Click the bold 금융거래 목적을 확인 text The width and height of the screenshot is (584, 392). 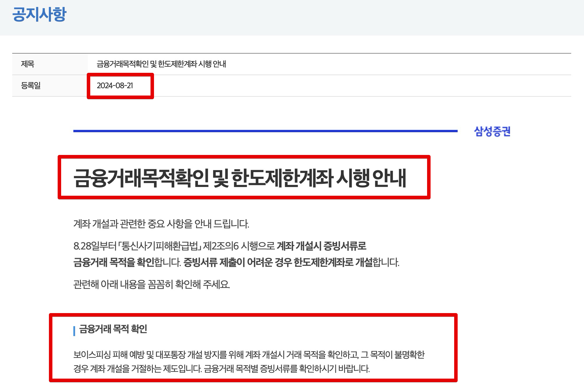click(114, 262)
